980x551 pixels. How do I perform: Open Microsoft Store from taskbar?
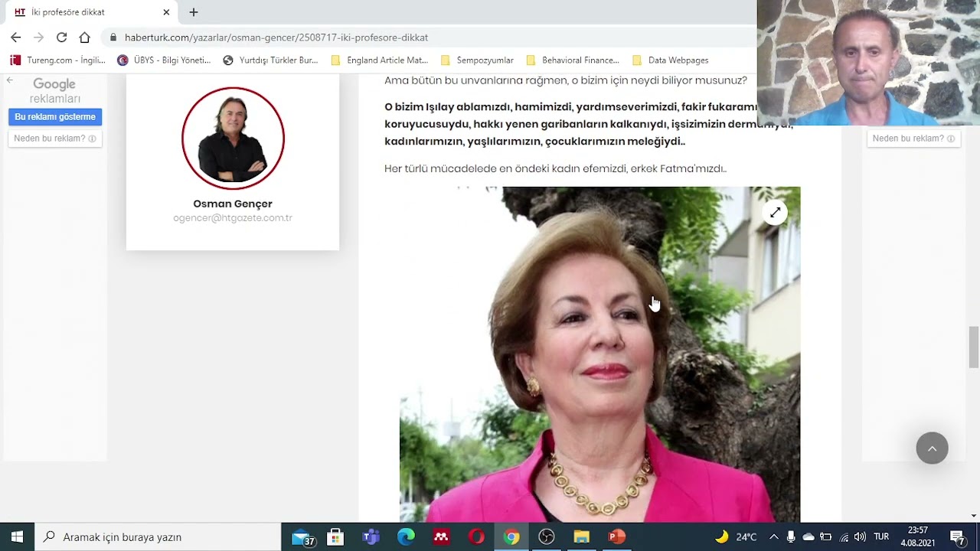[x=335, y=537]
